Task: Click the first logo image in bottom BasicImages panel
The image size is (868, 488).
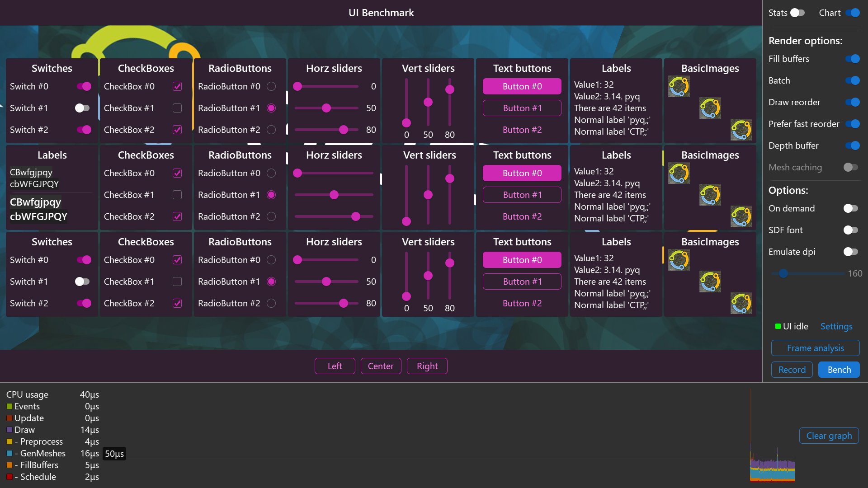Action: (x=679, y=260)
